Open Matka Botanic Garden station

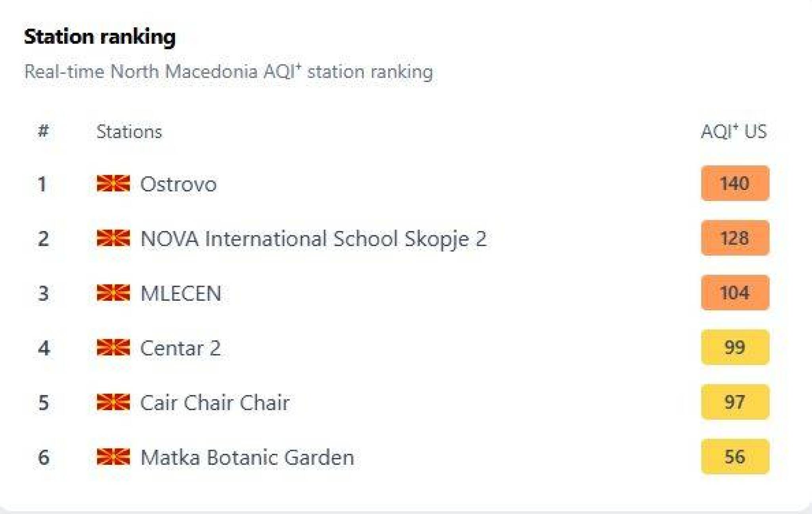(x=247, y=457)
